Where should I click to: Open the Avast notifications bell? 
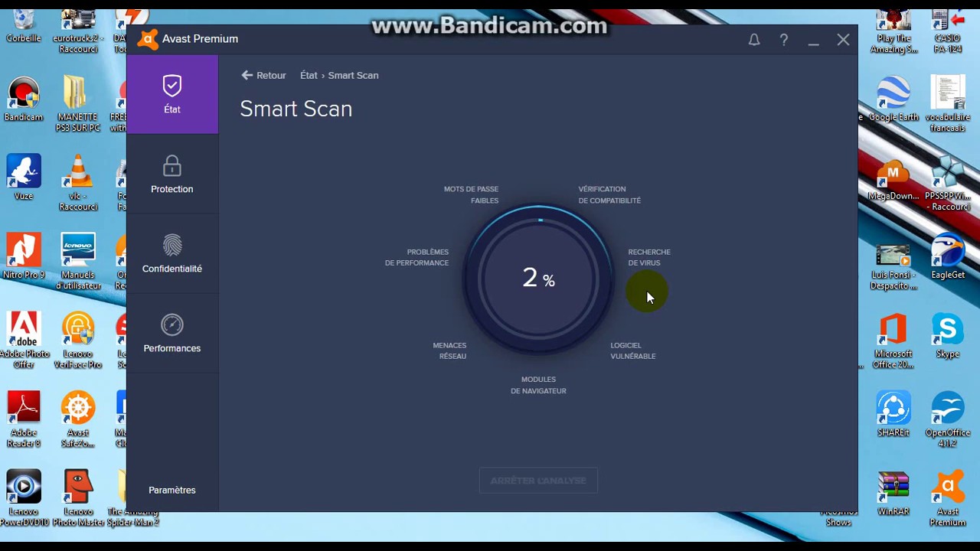tap(754, 40)
